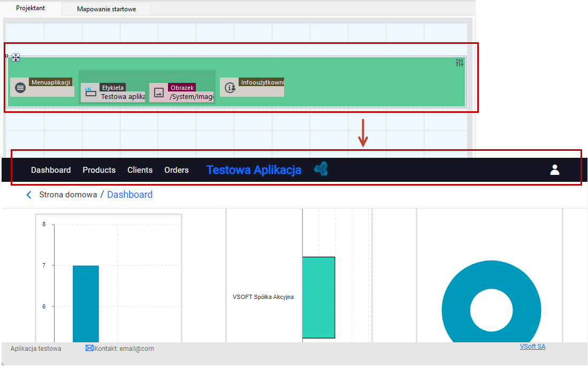Switch to the Projektant tab

[x=30, y=8]
